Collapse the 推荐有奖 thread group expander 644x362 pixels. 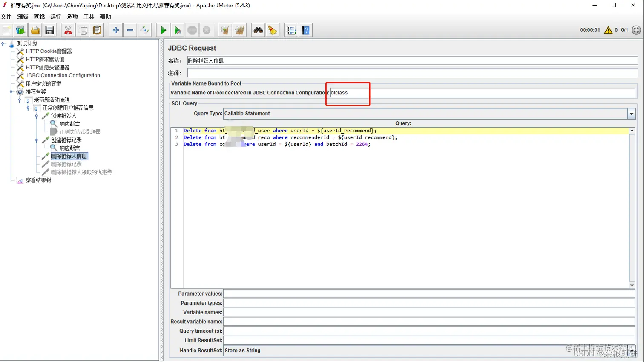11,92
